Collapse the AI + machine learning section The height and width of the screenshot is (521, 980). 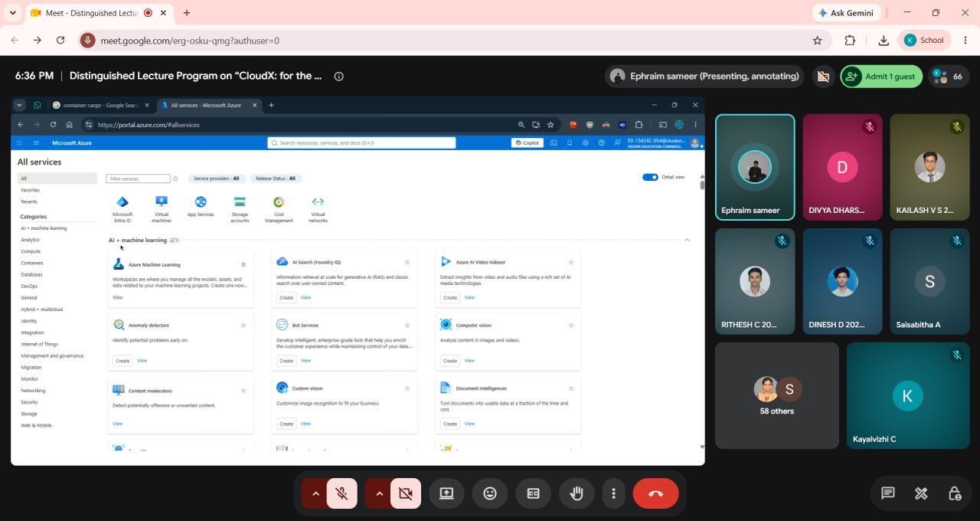click(x=687, y=240)
